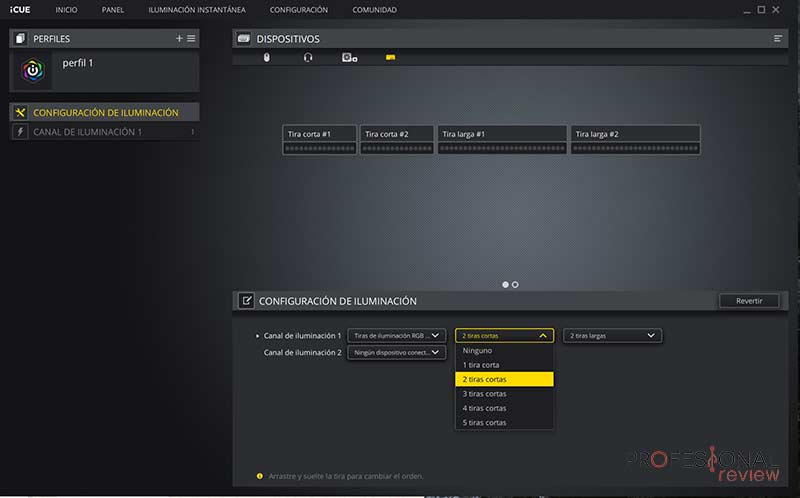800x498 pixels.
Task: Select the Tira corta #2 strip
Action: (397, 140)
